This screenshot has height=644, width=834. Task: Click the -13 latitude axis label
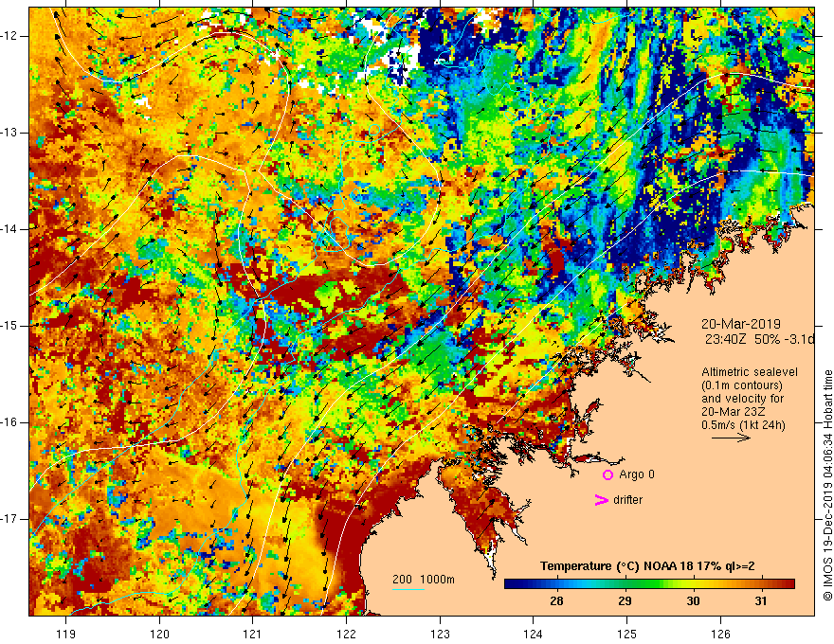point(9,133)
